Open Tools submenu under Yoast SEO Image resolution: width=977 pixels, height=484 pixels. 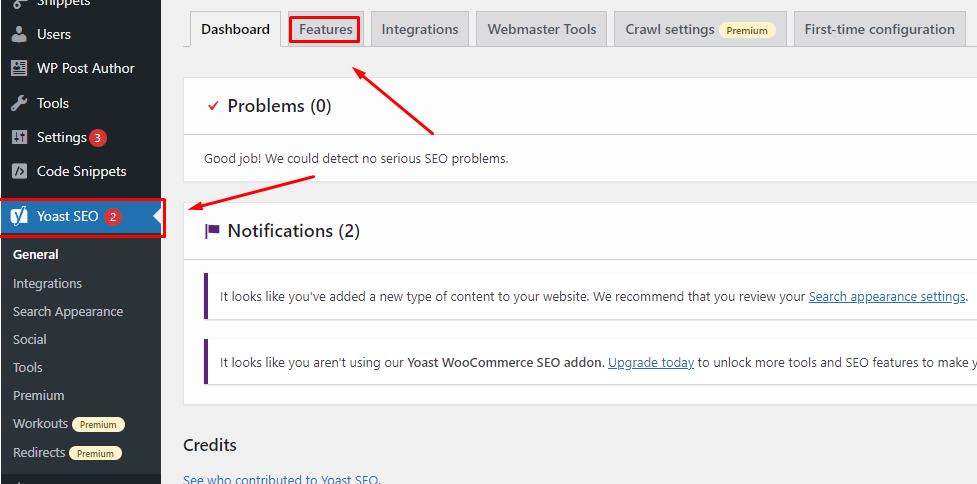27,368
